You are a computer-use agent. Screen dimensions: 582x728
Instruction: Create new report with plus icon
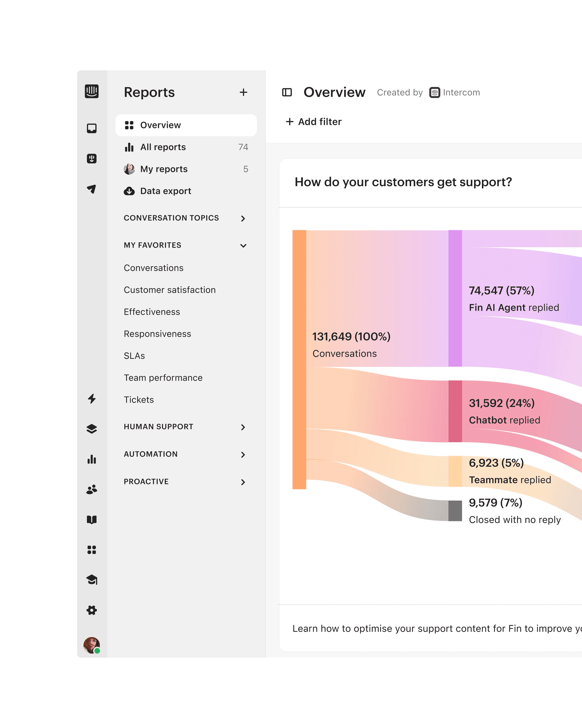(243, 92)
